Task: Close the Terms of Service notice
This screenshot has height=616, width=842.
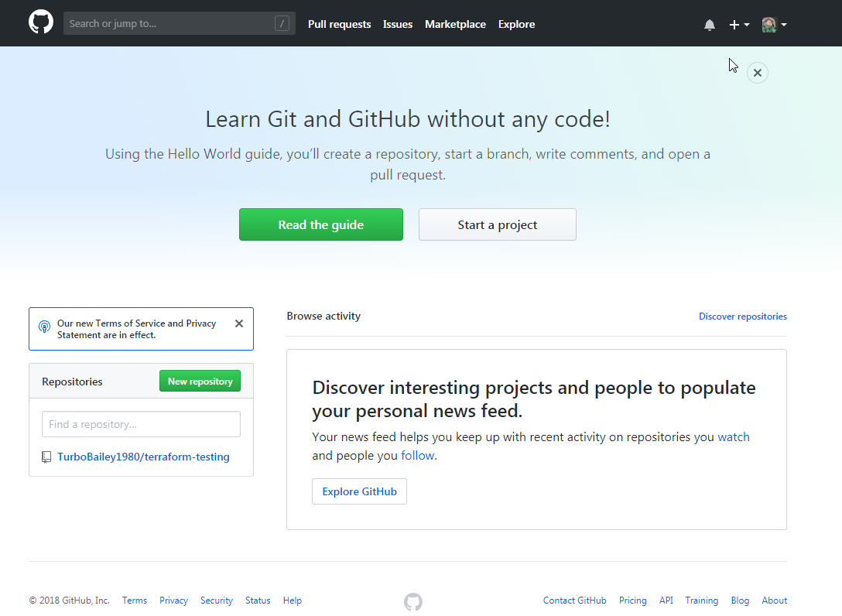Action: (239, 323)
